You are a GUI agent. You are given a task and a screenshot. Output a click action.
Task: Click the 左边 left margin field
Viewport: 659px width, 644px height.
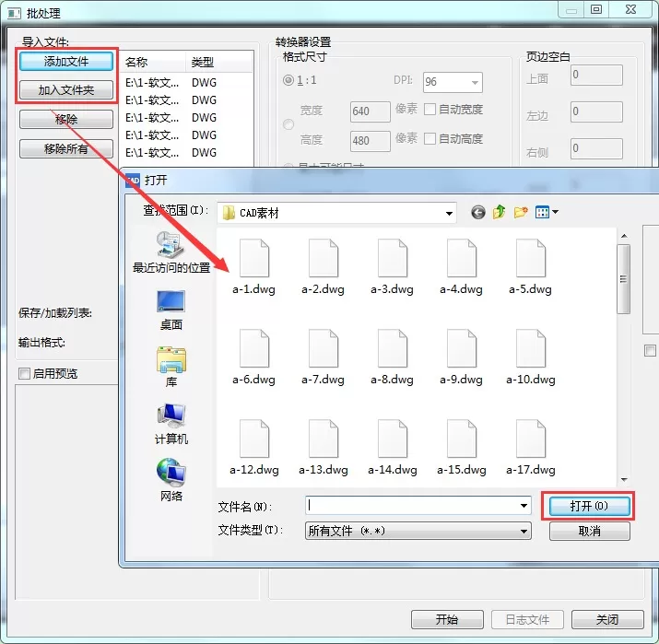(596, 111)
